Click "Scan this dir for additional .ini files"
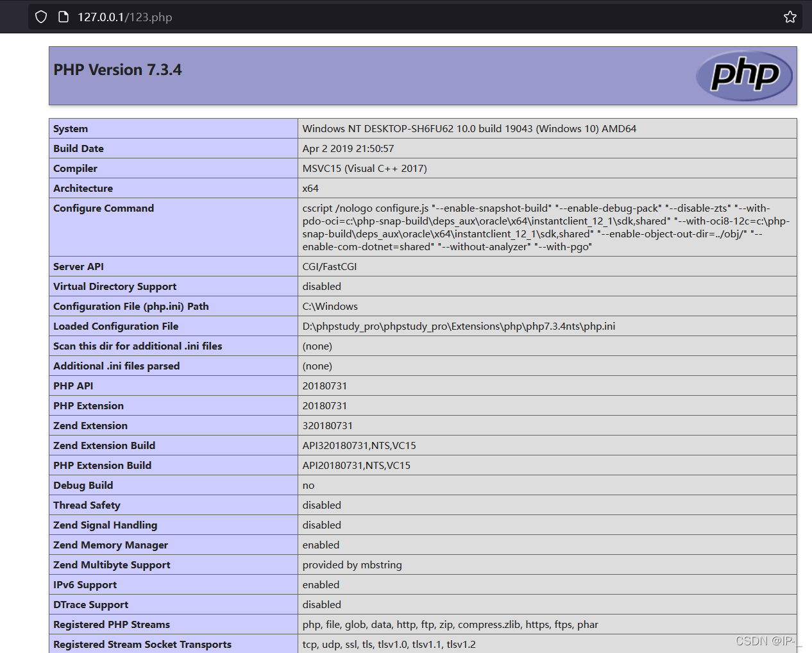 point(137,346)
